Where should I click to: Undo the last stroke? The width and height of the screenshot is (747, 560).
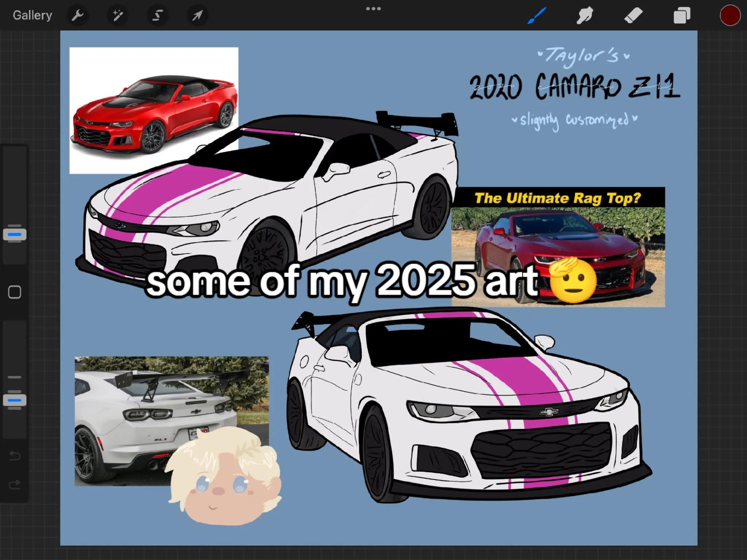(15, 456)
